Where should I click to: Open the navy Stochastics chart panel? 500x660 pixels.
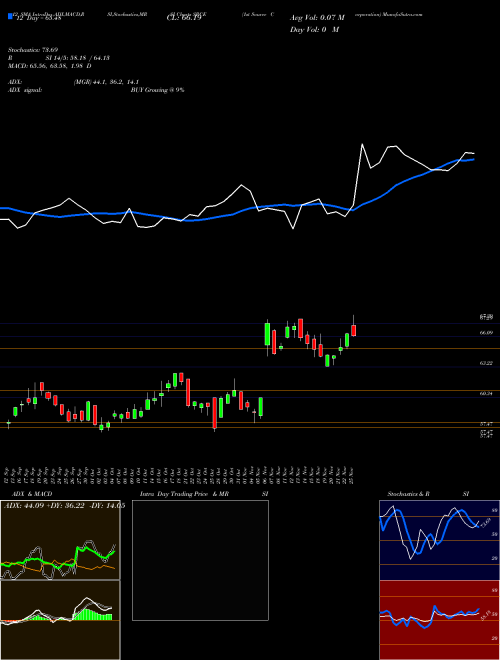click(x=439, y=540)
